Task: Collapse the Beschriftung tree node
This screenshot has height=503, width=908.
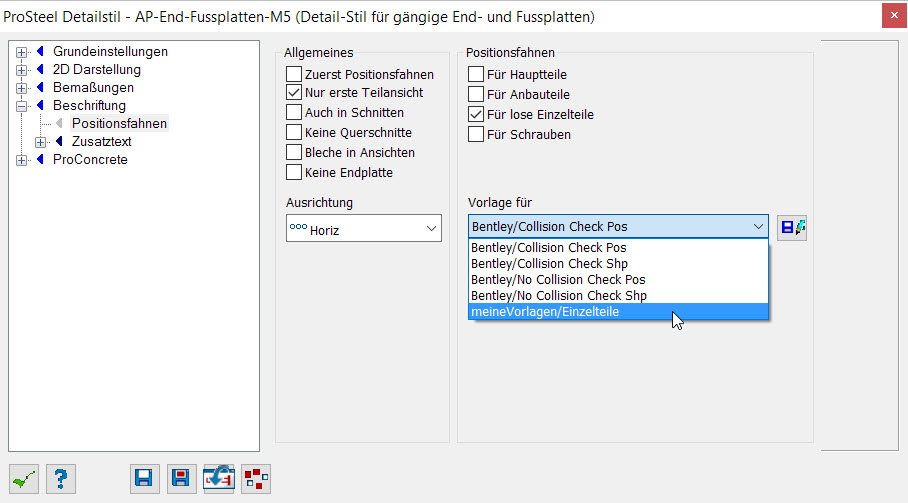Action: (21, 106)
